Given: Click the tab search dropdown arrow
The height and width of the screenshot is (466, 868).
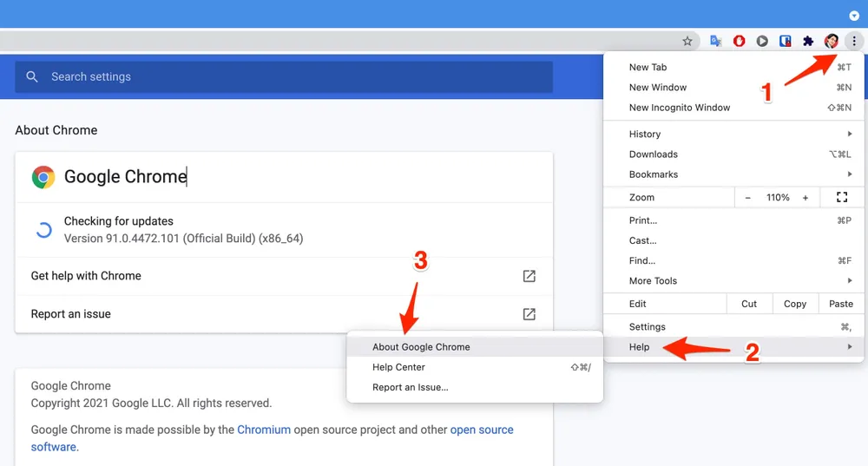Looking at the screenshot, I should tap(854, 16).
